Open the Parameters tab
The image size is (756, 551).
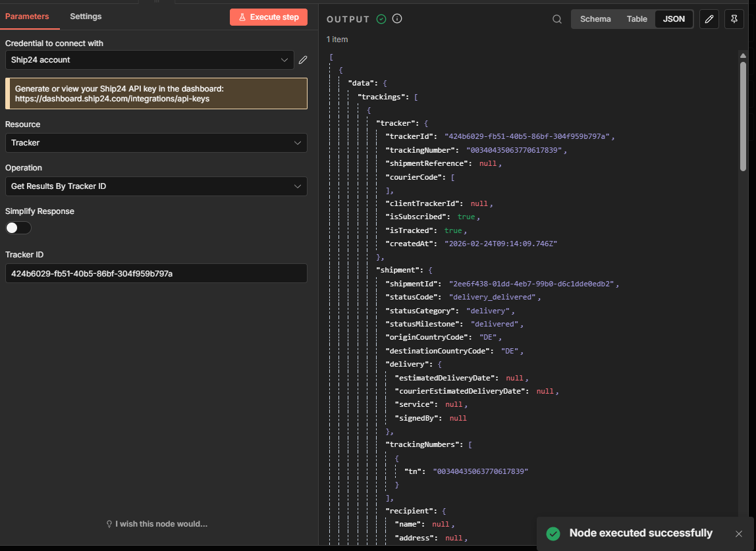[27, 16]
